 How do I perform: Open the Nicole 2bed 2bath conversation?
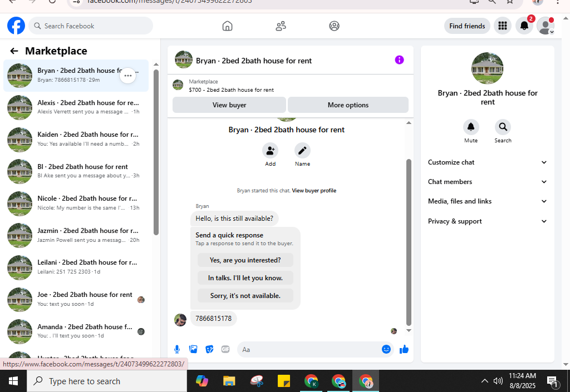[76, 204]
